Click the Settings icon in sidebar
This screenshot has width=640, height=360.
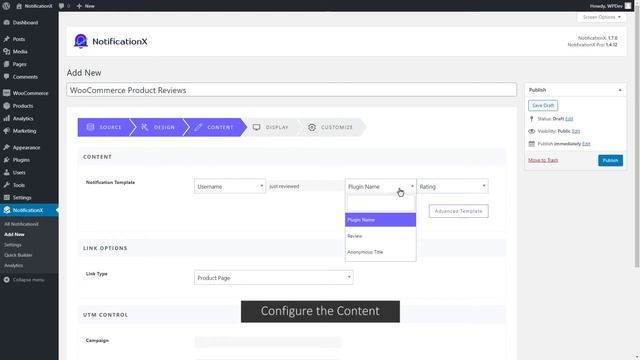click(7, 198)
